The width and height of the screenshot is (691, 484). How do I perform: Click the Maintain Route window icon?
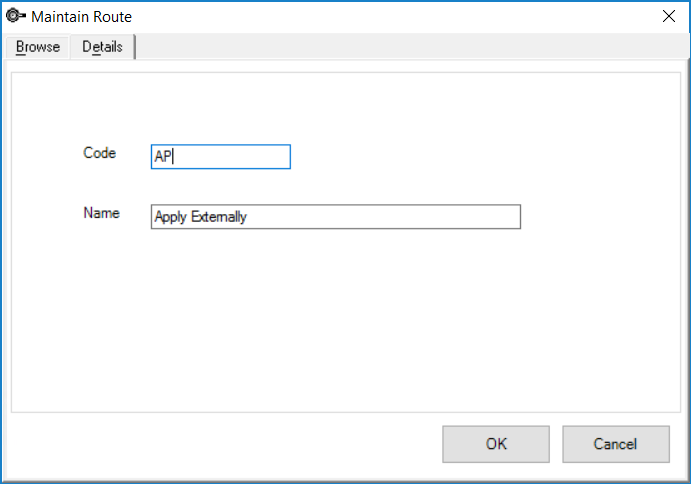[x=15, y=15]
